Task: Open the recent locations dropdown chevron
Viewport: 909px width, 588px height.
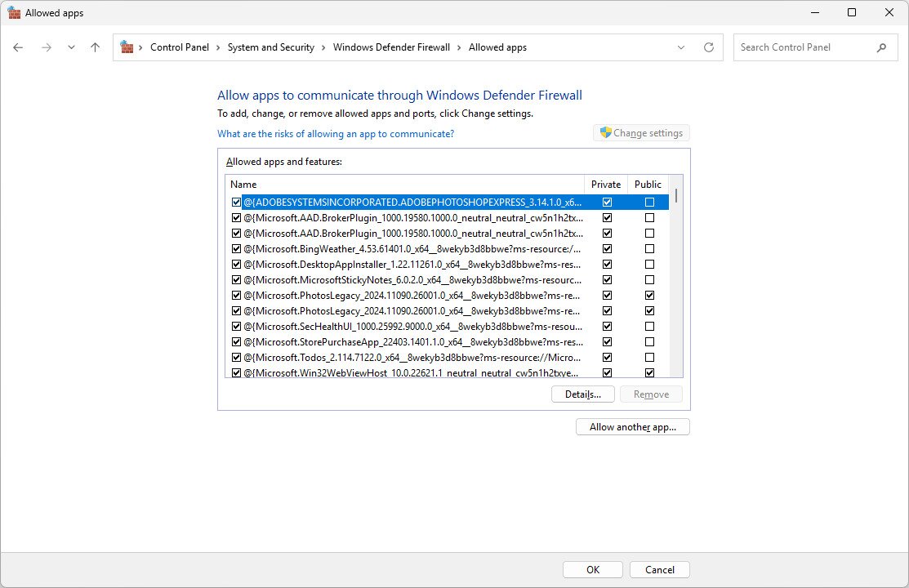Action: coord(71,47)
